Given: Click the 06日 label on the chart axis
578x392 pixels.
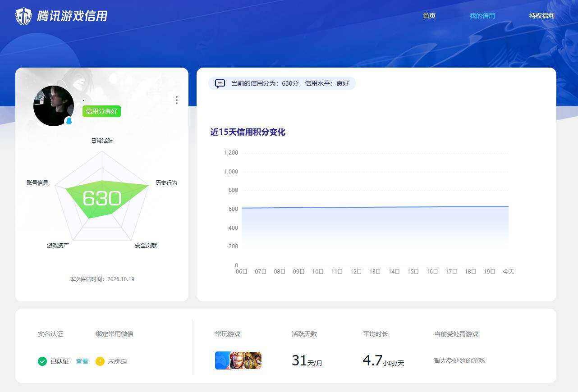Looking at the screenshot, I should (242, 272).
